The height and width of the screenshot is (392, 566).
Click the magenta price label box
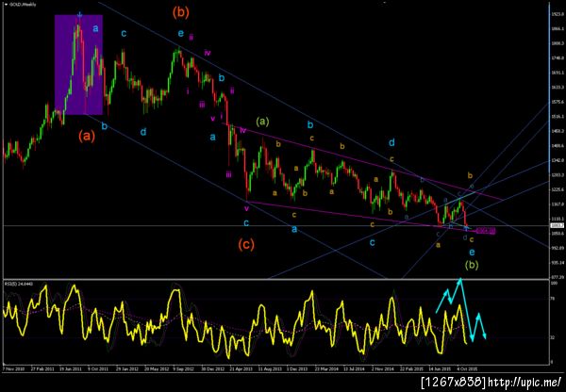(486, 231)
